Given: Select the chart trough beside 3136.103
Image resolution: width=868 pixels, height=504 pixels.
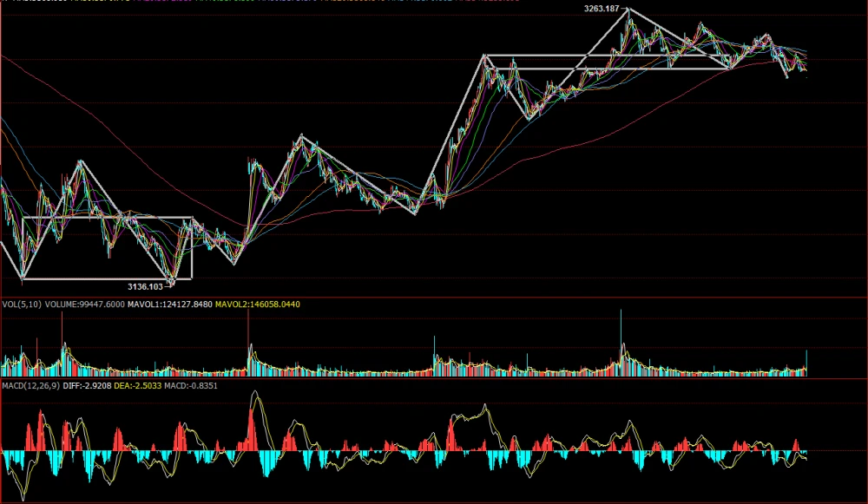Looking at the screenshot, I should 171,282.
